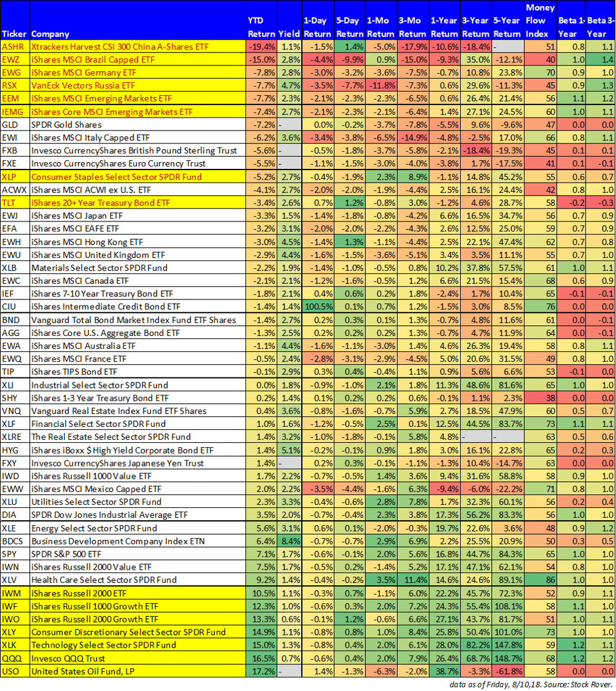Click QQQ's 148.7% 5-Year Return value
This screenshot has height=691, width=616.
point(508,659)
